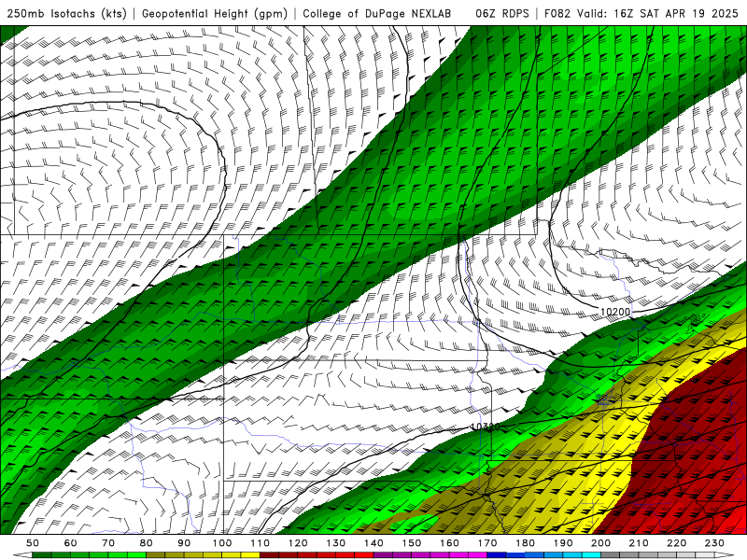Select the cyan swatch ending at 200
The image size is (747, 560).
(591, 555)
